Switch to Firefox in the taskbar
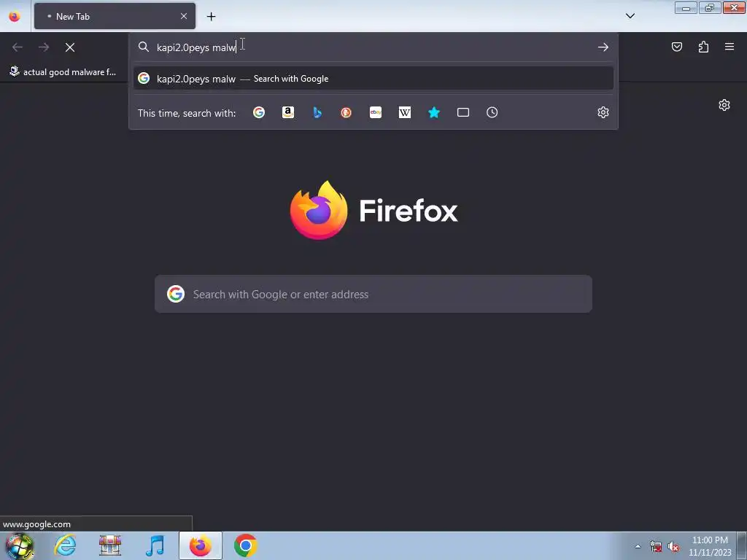Image resolution: width=747 pixels, height=560 pixels. pos(200,545)
